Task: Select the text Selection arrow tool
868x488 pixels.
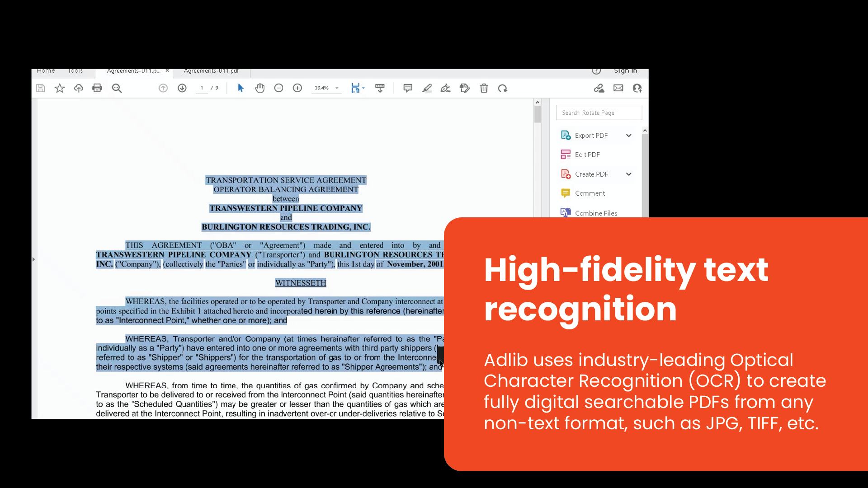Action: pos(241,88)
